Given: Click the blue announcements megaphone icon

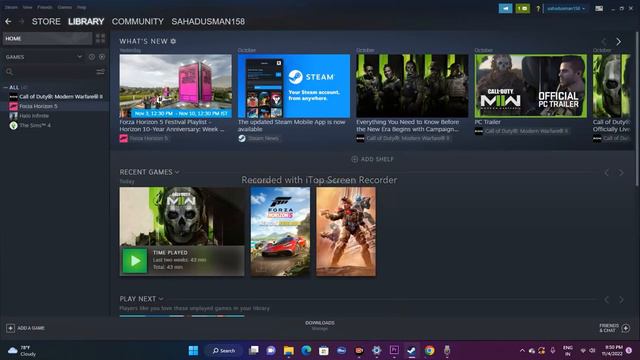Looking at the screenshot, I should (505, 8).
